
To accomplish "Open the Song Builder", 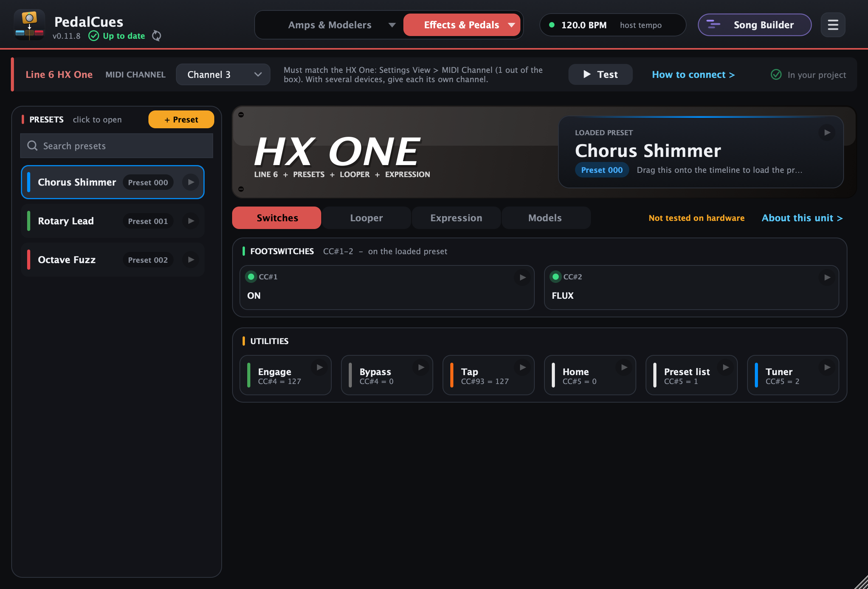I will (754, 25).
